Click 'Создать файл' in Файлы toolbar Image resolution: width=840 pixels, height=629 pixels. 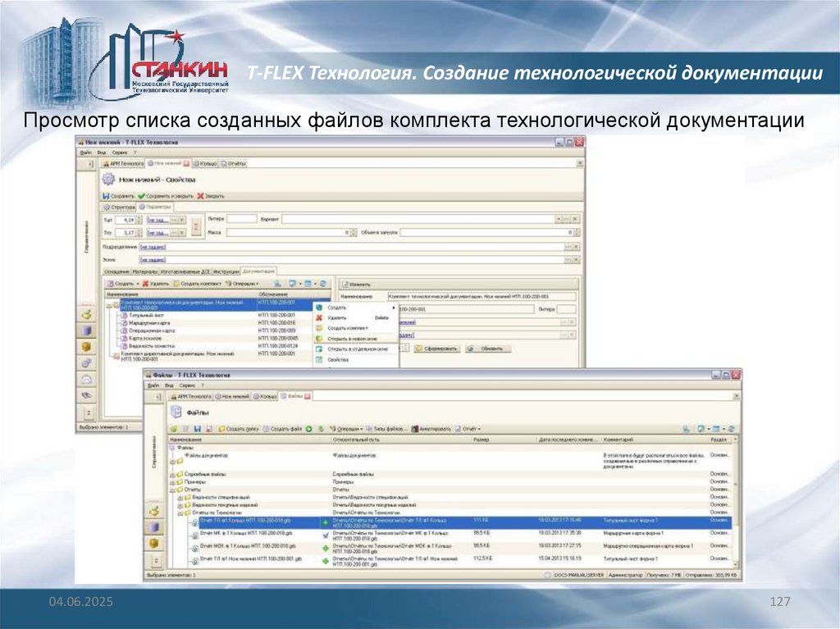(x=282, y=429)
